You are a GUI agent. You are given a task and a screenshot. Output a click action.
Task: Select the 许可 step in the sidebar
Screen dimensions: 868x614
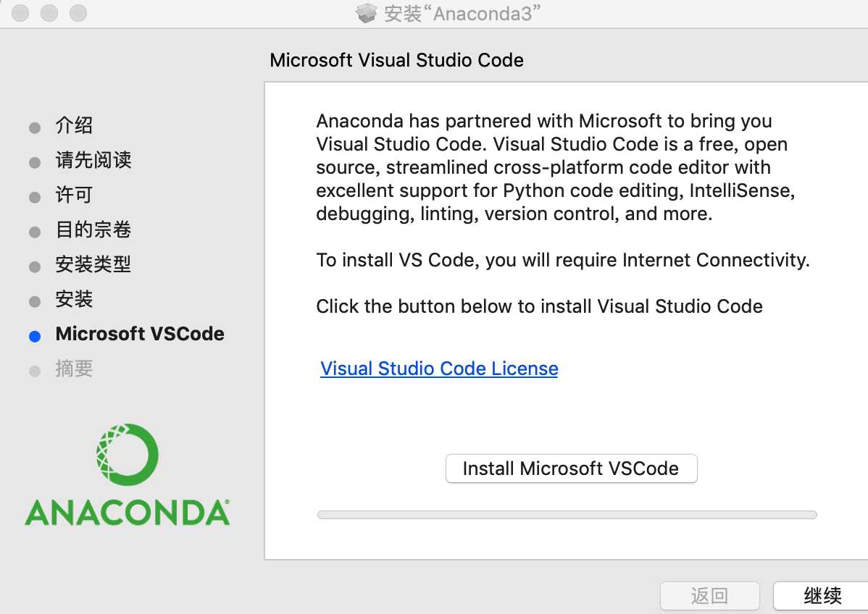pyautogui.click(x=74, y=195)
